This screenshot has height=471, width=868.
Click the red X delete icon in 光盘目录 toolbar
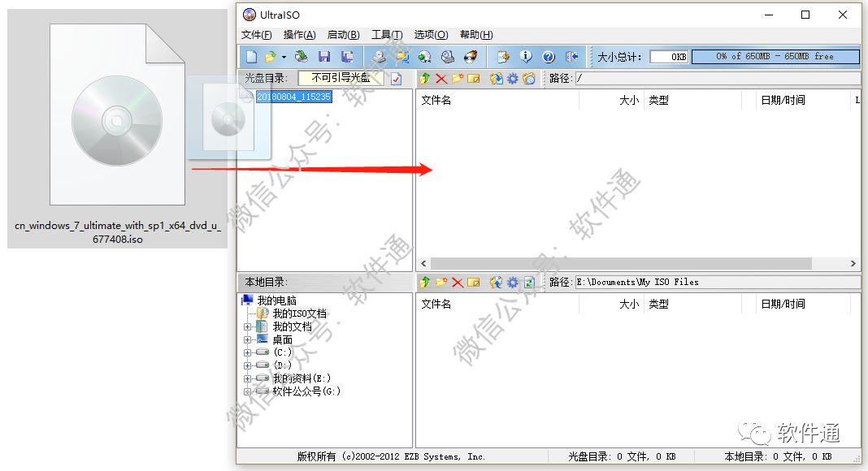click(441, 79)
